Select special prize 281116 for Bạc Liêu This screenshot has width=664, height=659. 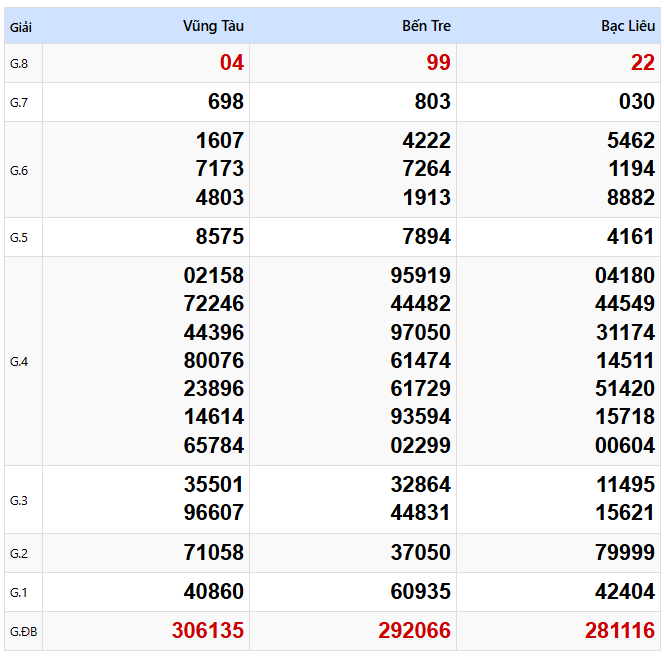tap(620, 631)
